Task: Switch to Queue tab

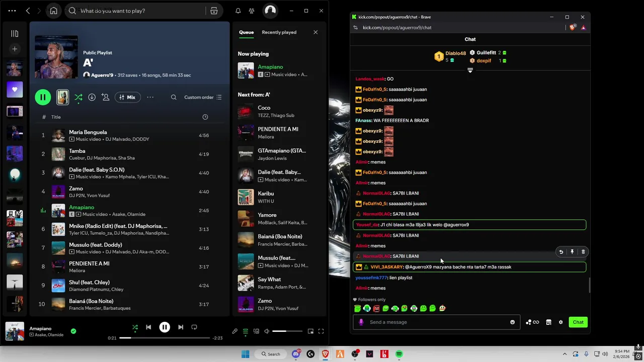Action: 246,32
